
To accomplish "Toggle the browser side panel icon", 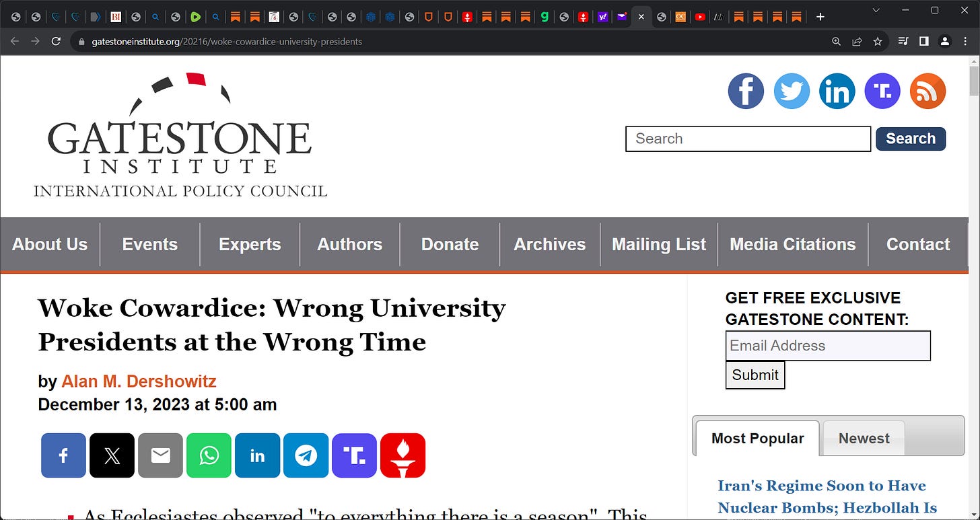I will click(x=924, y=41).
